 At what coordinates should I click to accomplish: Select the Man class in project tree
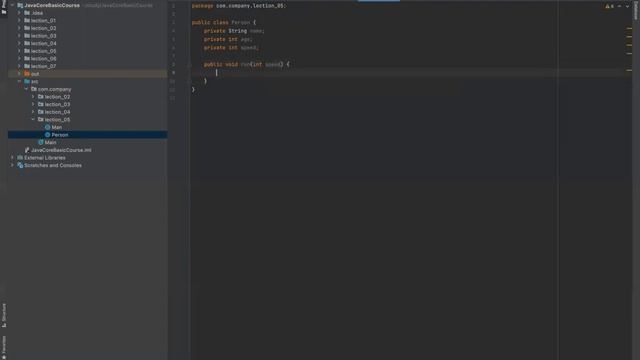(x=57, y=127)
